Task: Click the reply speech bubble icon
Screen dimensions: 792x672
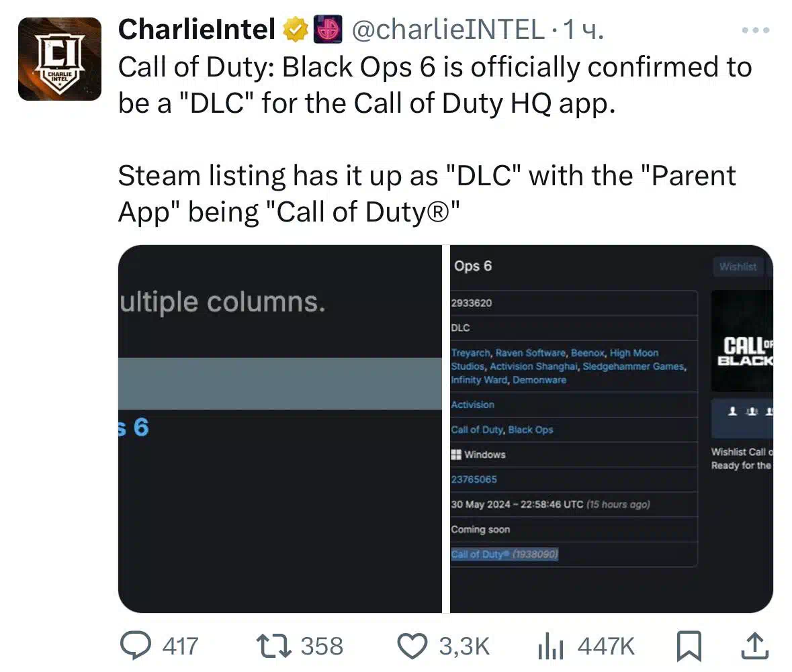Action: tap(136, 646)
